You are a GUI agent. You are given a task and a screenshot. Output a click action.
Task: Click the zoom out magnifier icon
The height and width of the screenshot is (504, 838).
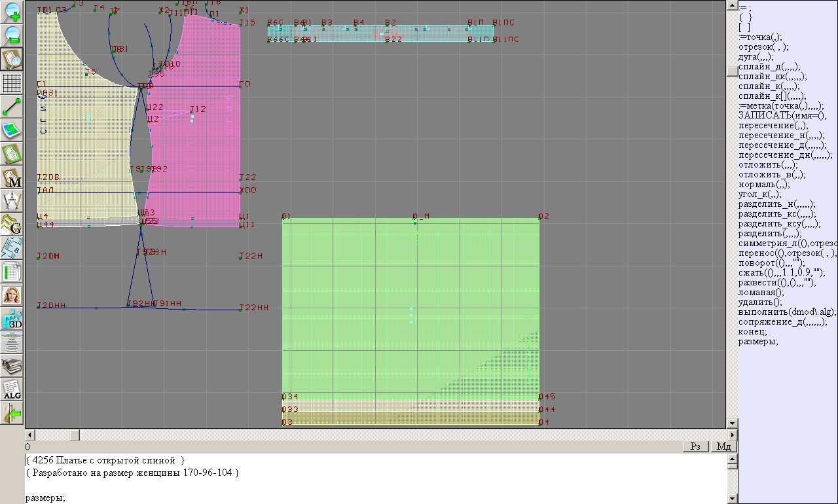[12, 36]
